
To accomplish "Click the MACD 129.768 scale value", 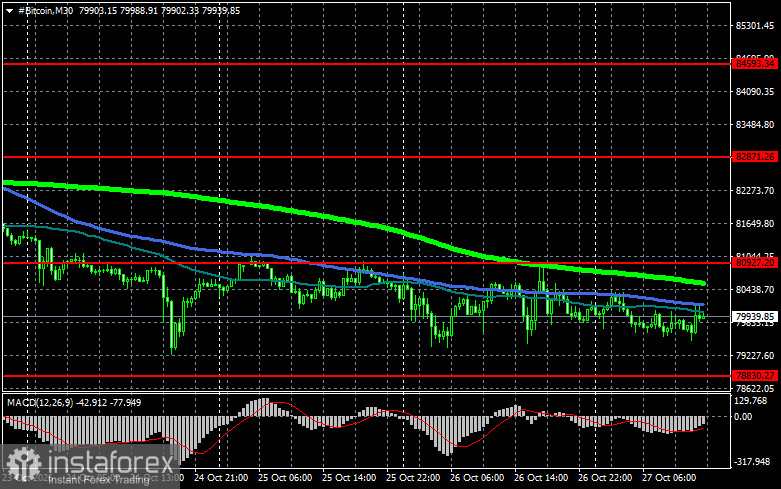I will click(751, 401).
